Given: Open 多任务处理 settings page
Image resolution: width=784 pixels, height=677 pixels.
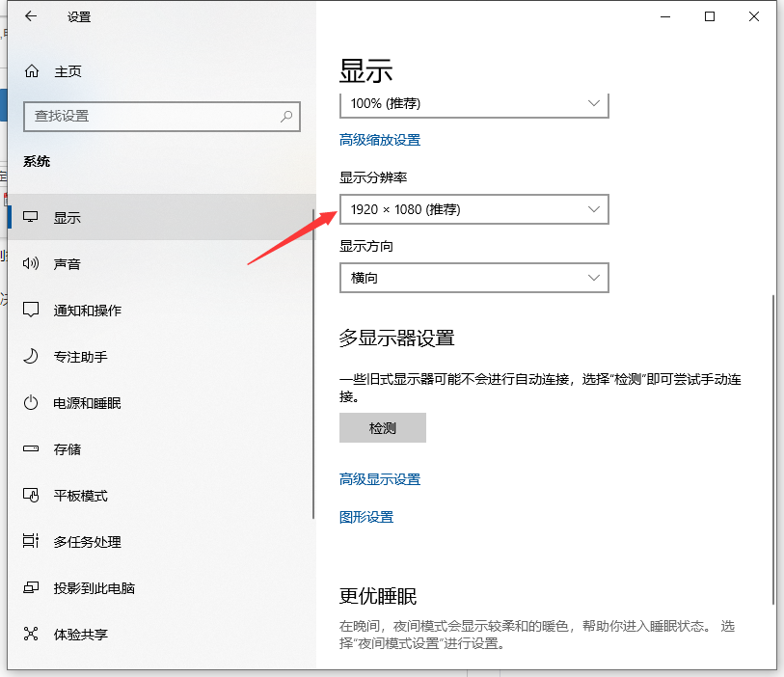Looking at the screenshot, I should [87, 542].
